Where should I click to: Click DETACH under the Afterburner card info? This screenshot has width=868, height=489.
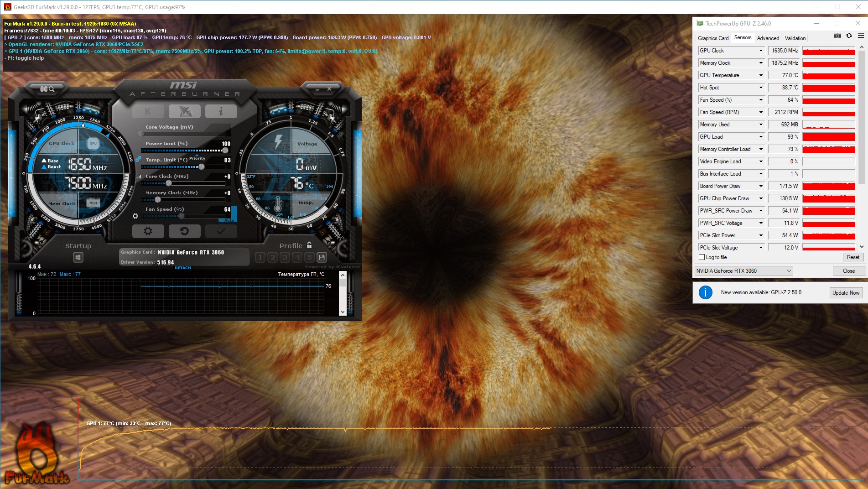[183, 268]
